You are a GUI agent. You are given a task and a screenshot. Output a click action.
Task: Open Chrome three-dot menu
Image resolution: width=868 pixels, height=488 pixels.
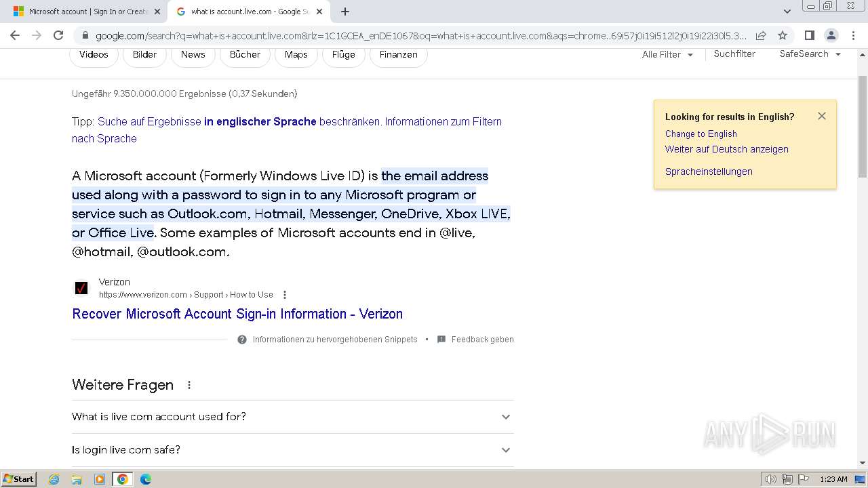click(x=852, y=35)
